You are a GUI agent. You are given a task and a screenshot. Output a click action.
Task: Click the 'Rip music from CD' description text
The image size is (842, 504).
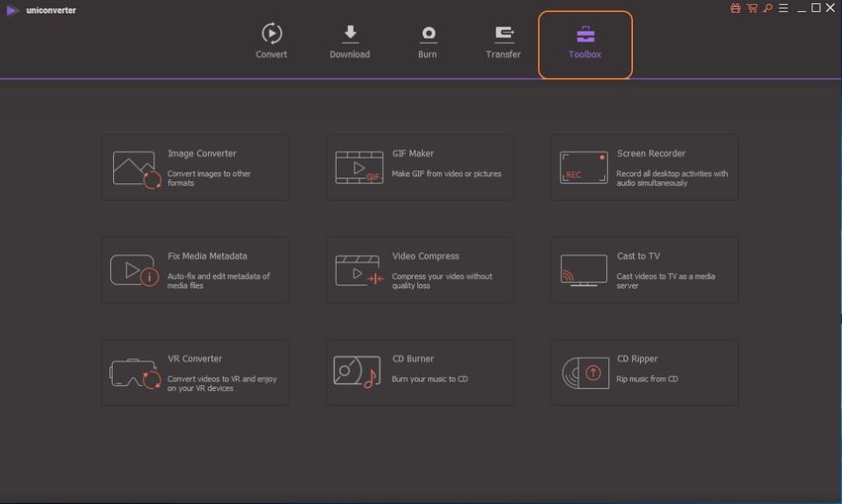pyautogui.click(x=646, y=379)
